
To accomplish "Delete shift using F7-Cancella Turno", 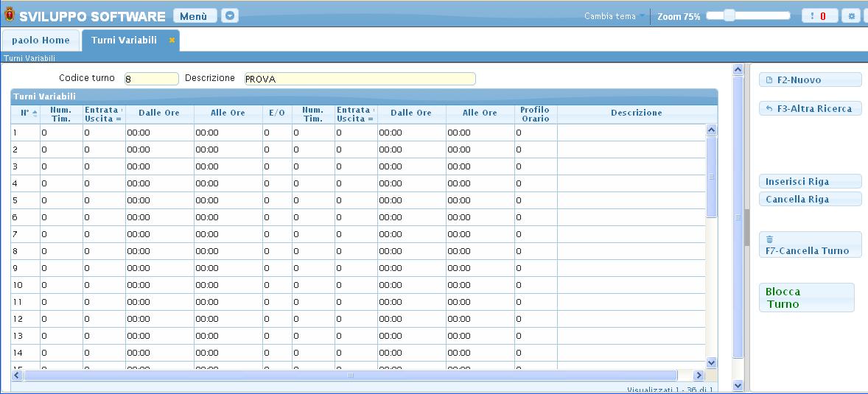I will (810, 245).
